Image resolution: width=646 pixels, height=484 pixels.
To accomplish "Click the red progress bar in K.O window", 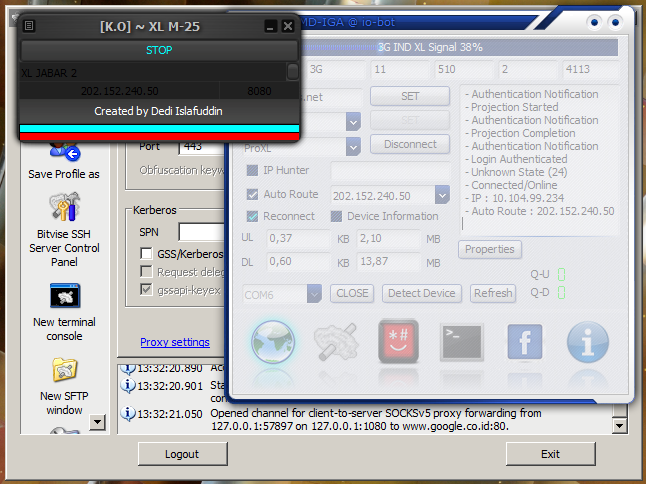I will (159, 137).
